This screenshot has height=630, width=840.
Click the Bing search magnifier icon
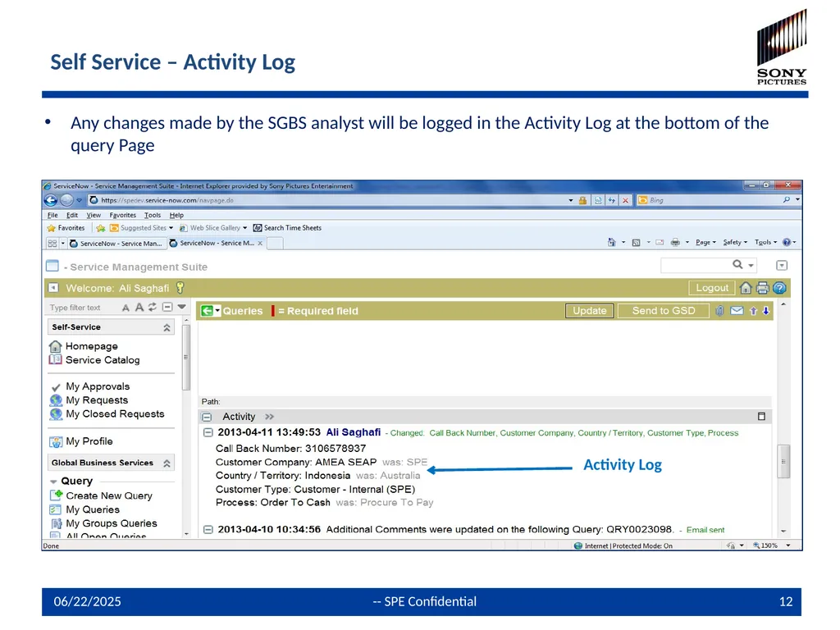tap(787, 200)
